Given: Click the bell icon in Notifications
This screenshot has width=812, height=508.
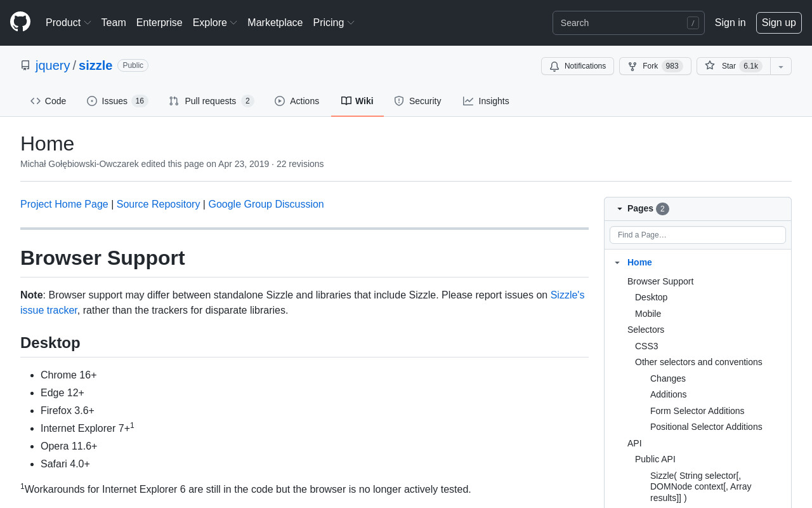Looking at the screenshot, I should click(x=554, y=66).
